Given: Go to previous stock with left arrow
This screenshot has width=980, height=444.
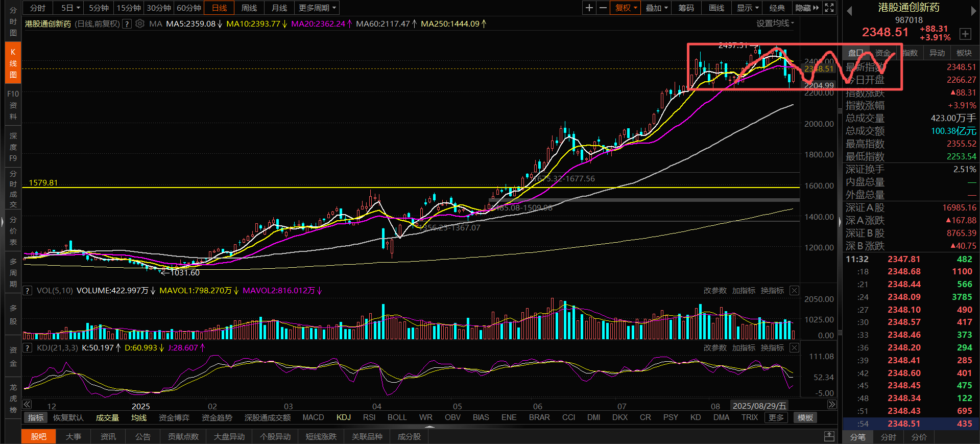Looking at the screenshot, I should [x=849, y=11].
